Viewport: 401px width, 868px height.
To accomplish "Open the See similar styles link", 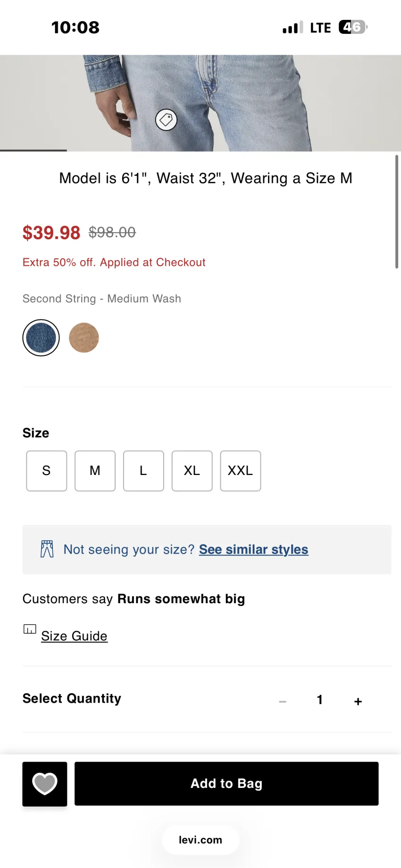I will click(254, 549).
